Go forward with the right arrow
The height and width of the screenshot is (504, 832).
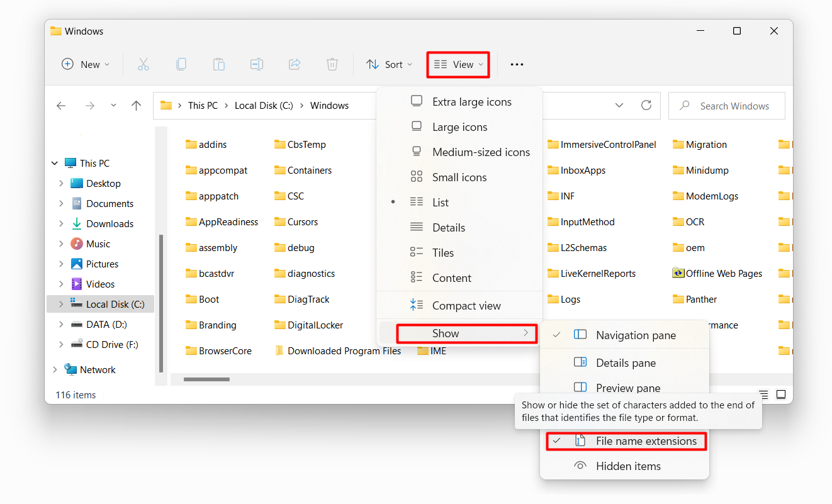[x=90, y=106]
